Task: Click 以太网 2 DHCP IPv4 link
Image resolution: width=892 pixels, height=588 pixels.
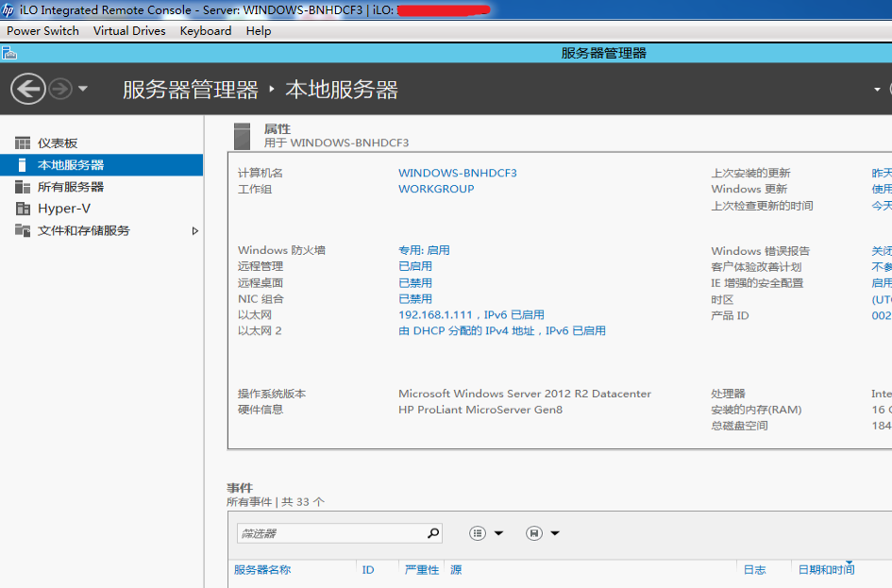Action: tap(502, 330)
